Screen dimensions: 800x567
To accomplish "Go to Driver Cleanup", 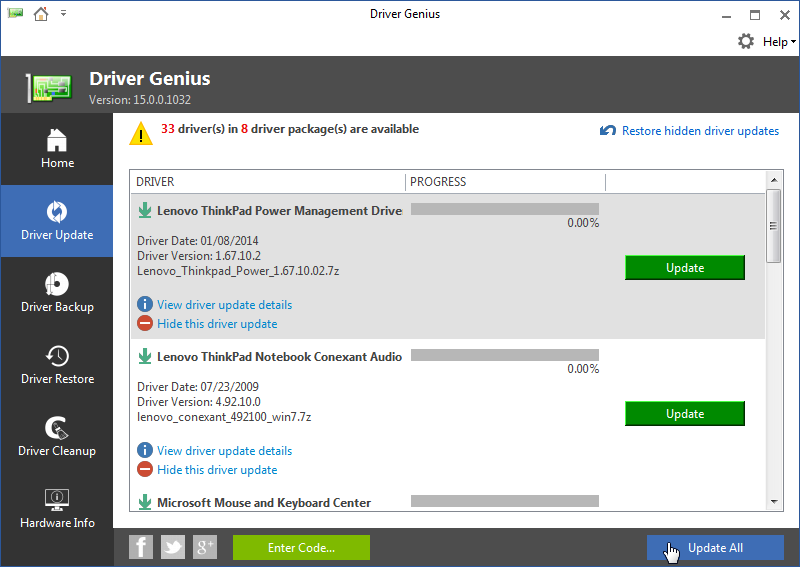I will (x=57, y=437).
